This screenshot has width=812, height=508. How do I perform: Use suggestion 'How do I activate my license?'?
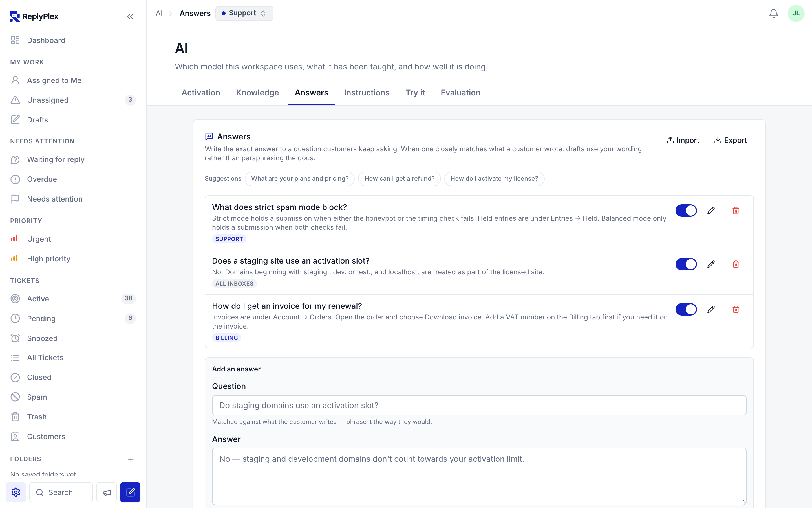click(x=494, y=179)
